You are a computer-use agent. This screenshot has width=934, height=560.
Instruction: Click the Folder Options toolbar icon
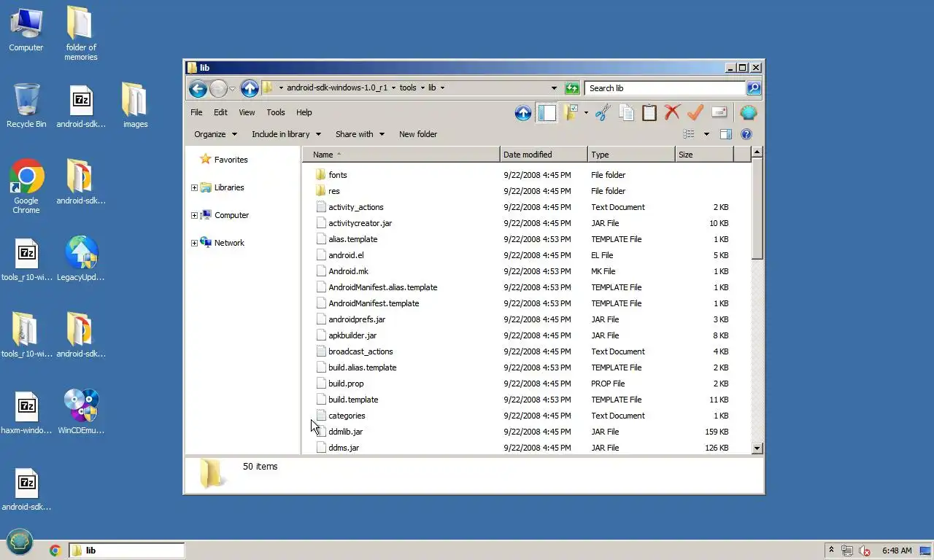pyautogui.click(x=571, y=113)
